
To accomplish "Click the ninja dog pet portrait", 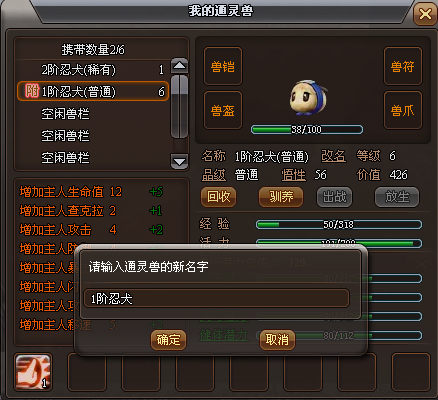I will point(308,98).
